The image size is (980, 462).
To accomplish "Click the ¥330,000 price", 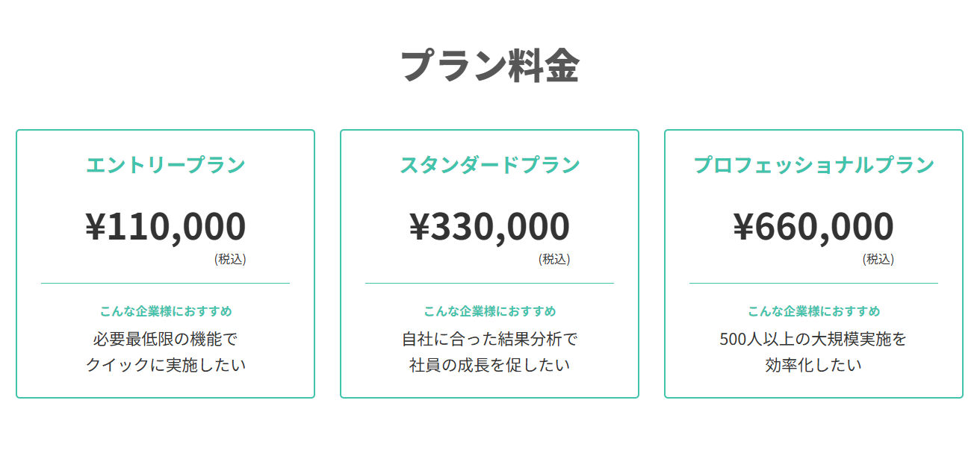I will 489,226.
